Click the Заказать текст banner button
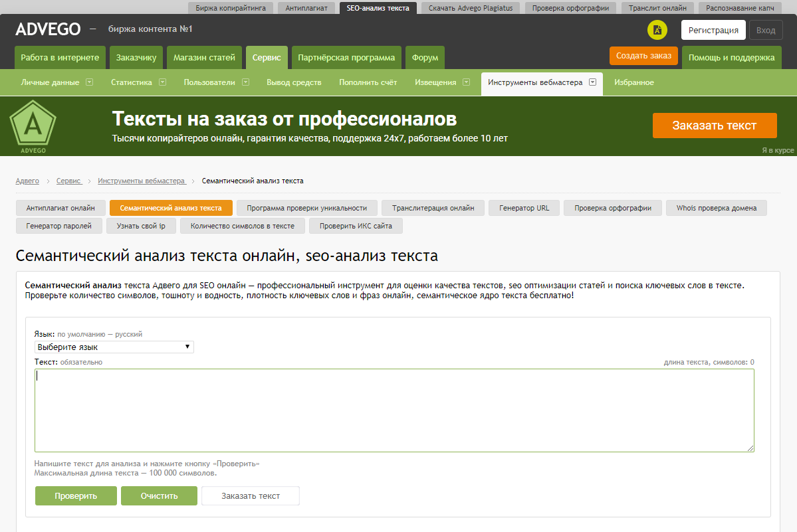Screen dimensions: 797x532 [715, 126]
